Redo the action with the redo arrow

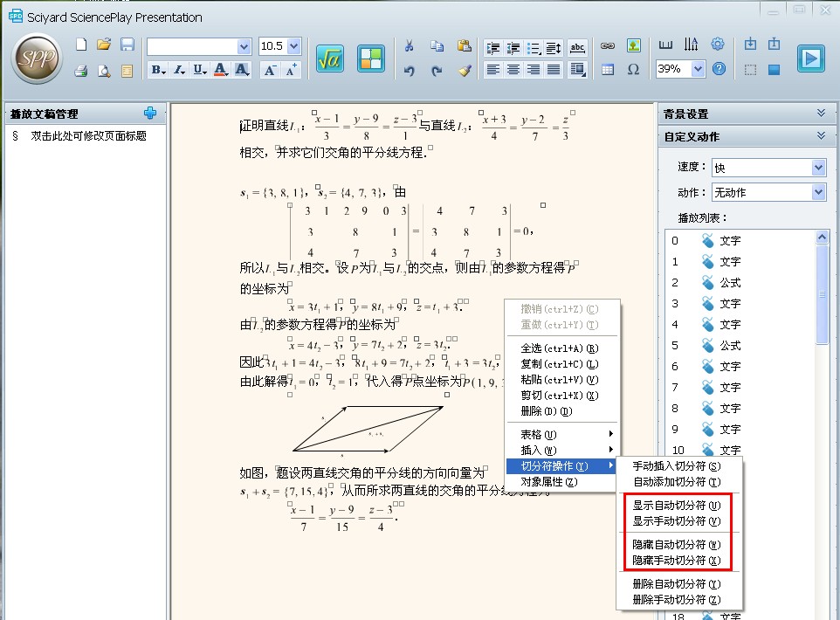click(x=437, y=70)
